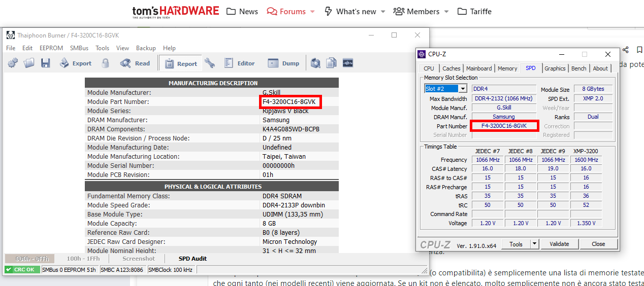
Task: Click the padlock icon in Thaiphoon toolbar
Action: pyautogui.click(x=105, y=63)
